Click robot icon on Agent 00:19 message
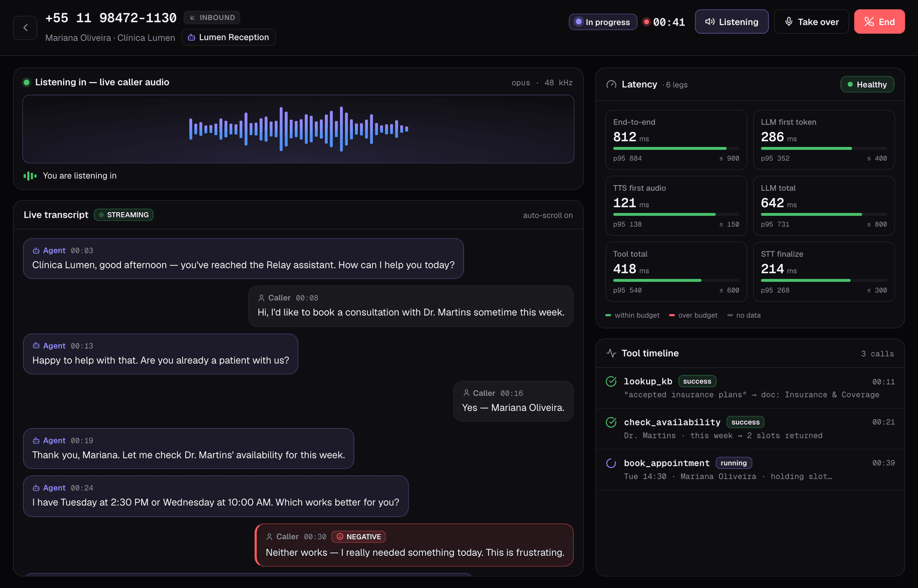 point(36,441)
